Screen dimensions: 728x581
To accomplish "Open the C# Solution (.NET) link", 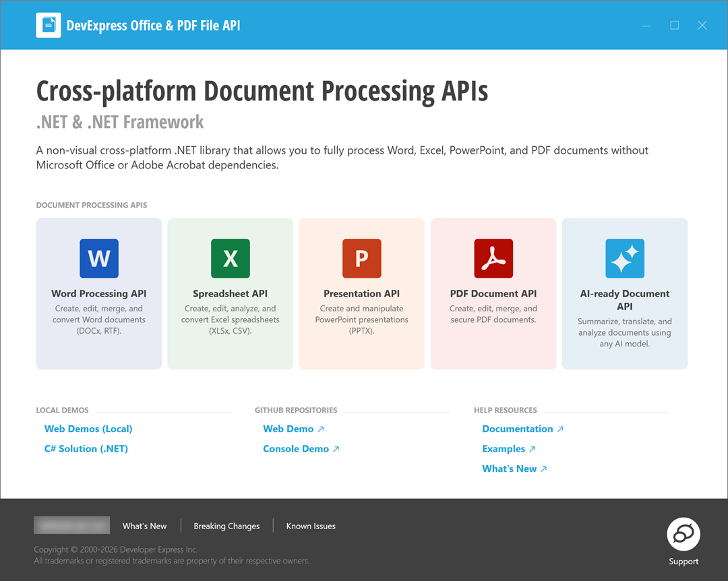I will pyautogui.click(x=86, y=449).
